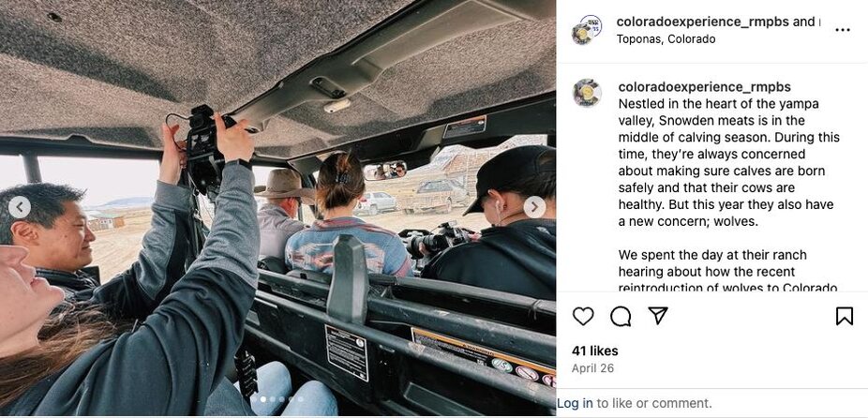868x418 pixels.
Task: Click the Log in link
Action: pos(575,403)
